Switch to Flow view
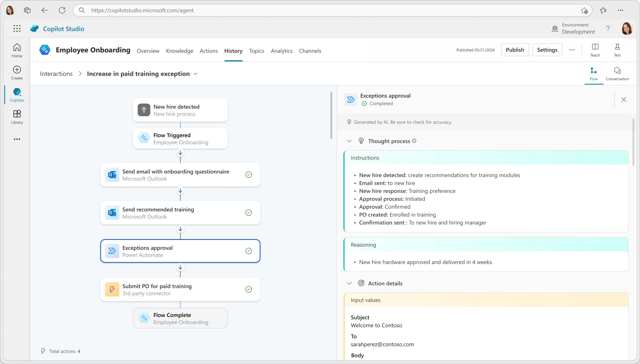 (594, 74)
